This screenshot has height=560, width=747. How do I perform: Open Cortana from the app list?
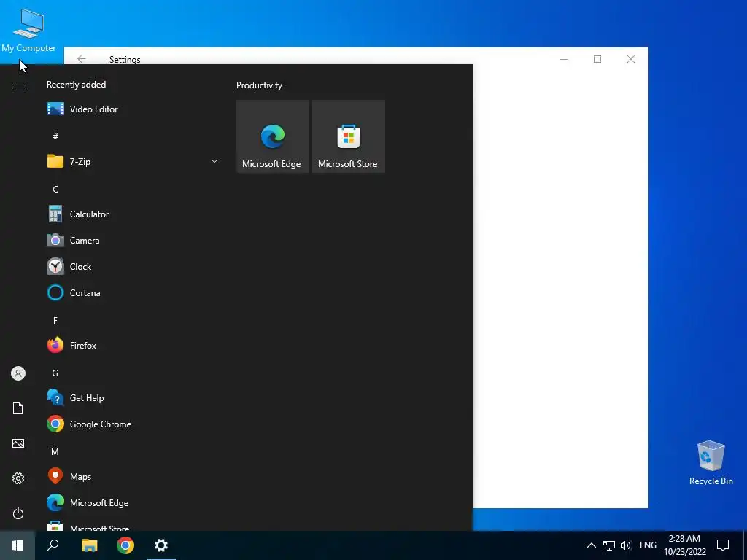(x=133, y=293)
